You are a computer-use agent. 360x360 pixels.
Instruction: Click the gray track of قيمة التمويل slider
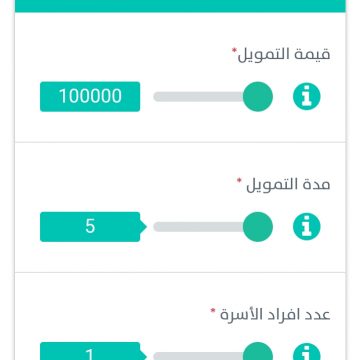tap(198, 97)
